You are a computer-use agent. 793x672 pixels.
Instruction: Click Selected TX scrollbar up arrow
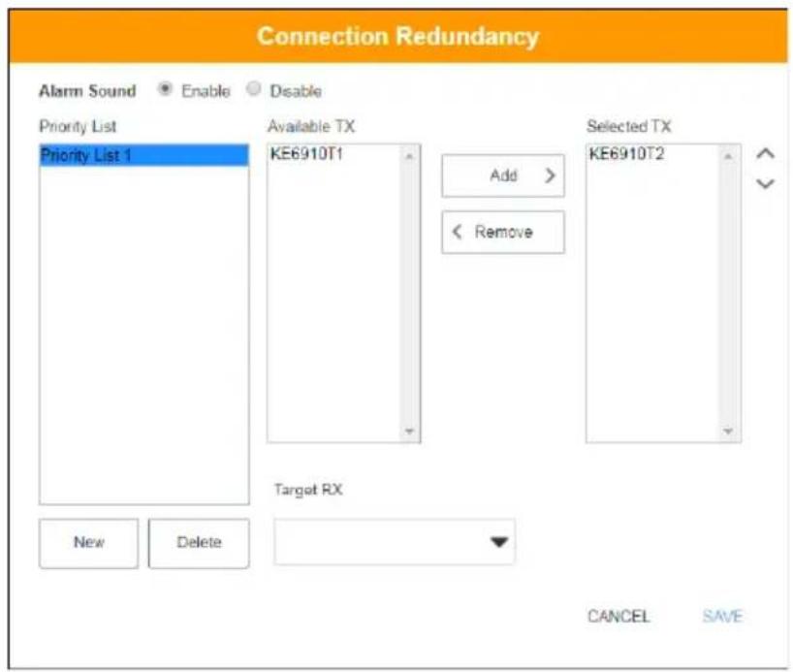tap(728, 156)
